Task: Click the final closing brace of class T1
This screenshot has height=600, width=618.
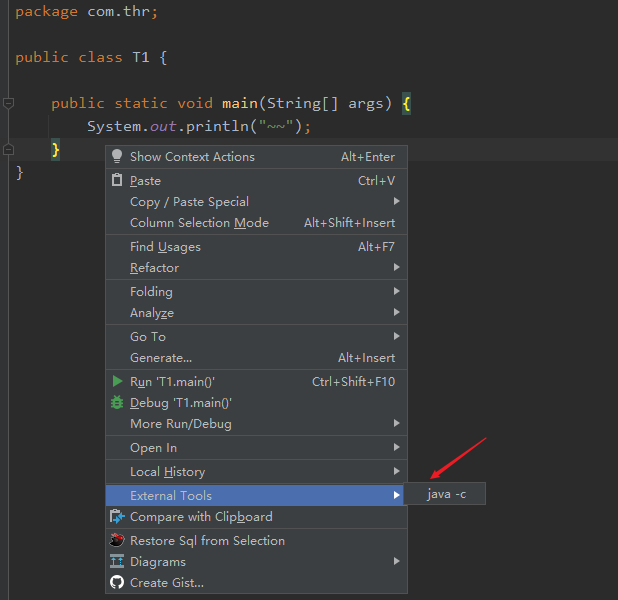Action: [19, 173]
